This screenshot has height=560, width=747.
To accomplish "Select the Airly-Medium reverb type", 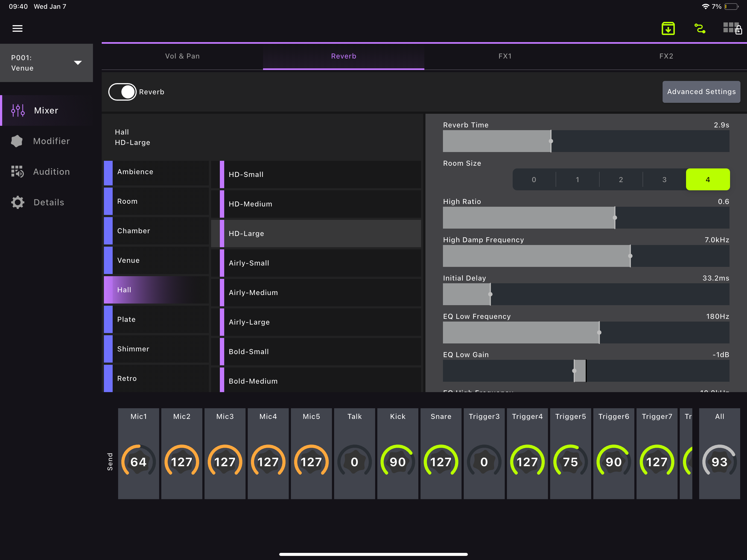I will tap(316, 293).
